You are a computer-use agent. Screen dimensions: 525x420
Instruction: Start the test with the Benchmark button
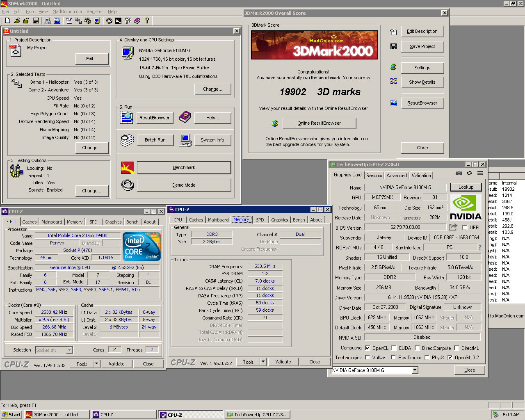coord(184,167)
